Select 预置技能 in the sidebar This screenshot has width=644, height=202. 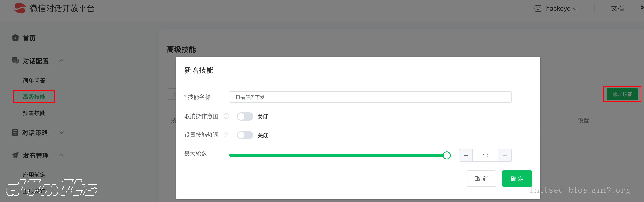[34, 113]
